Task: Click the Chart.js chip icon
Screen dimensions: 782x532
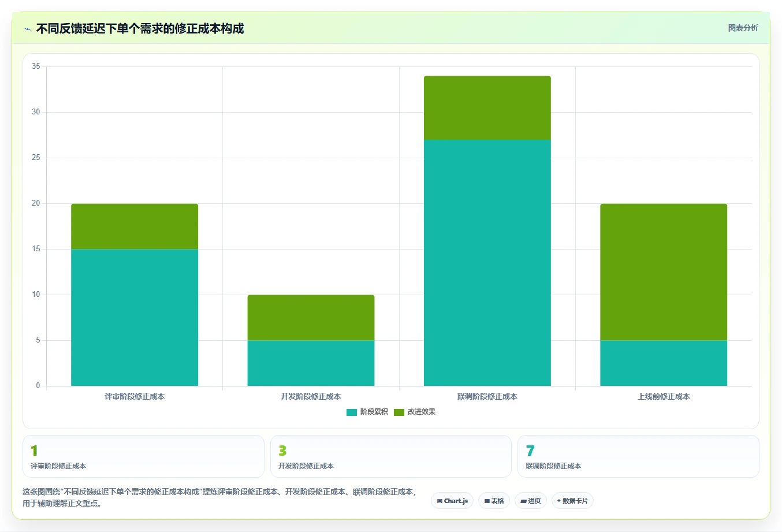Action: (440, 501)
